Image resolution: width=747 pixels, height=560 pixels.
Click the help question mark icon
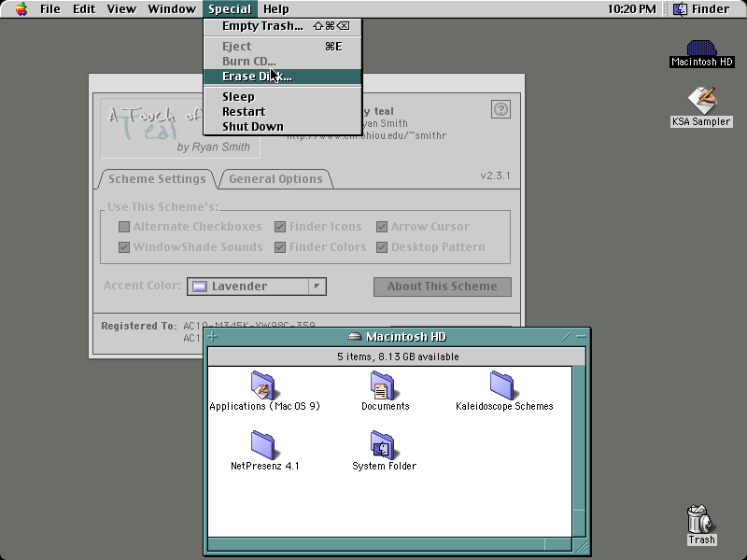[x=500, y=109]
